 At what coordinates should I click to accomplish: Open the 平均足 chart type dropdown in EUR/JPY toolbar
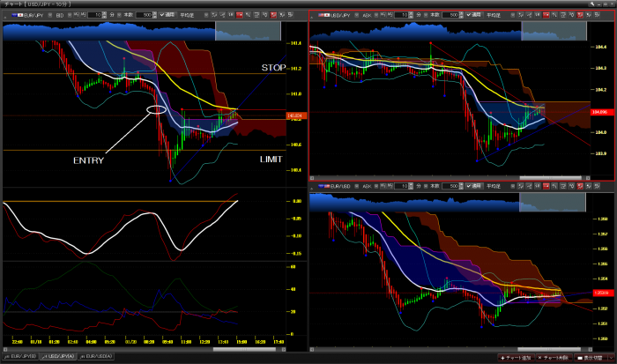coord(206,15)
